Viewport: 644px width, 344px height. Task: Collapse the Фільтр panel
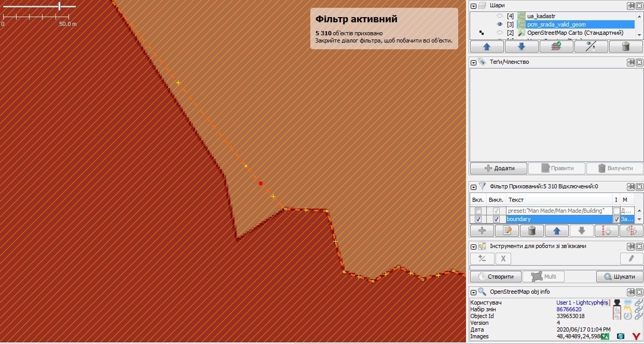coord(473,187)
